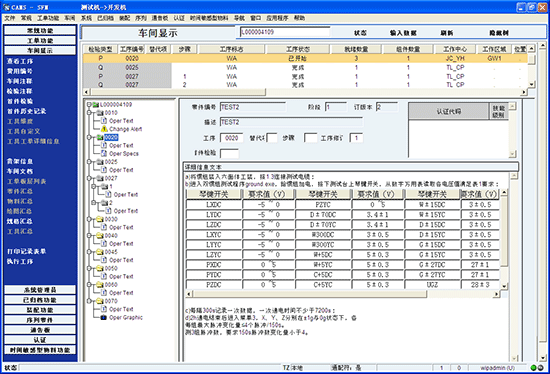The height and width of the screenshot is (374, 550).
Task: Click the 执行工序 sidebar link
Action: (20, 261)
